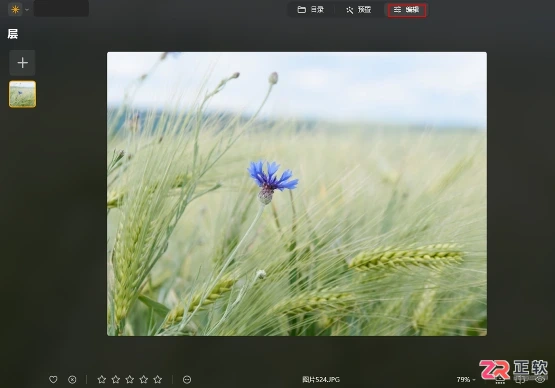Open the Luminar sun logo menu
Screen dimensions: 555x388
click(x=15, y=9)
